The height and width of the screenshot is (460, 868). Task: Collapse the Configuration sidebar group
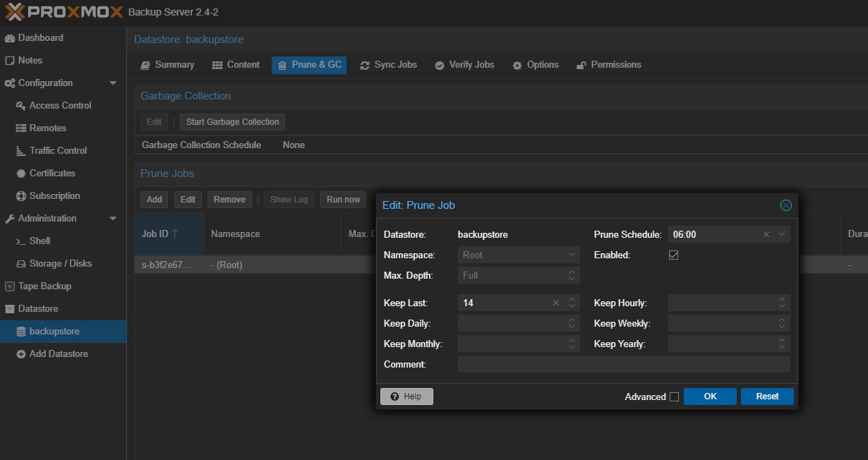[x=113, y=83]
